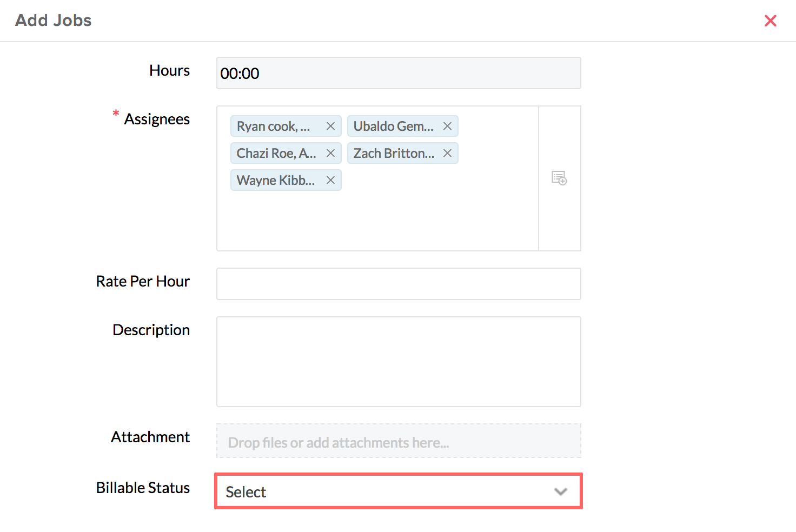Remove Wayne Kibb... assignee chip
796x532 pixels.
click(x=330, y=180)
